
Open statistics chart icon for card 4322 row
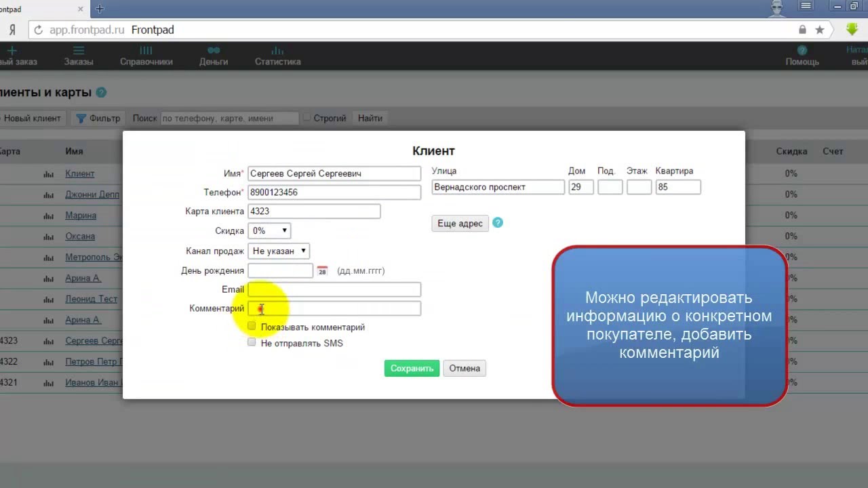pyautogui.click(x=48, y=362)
